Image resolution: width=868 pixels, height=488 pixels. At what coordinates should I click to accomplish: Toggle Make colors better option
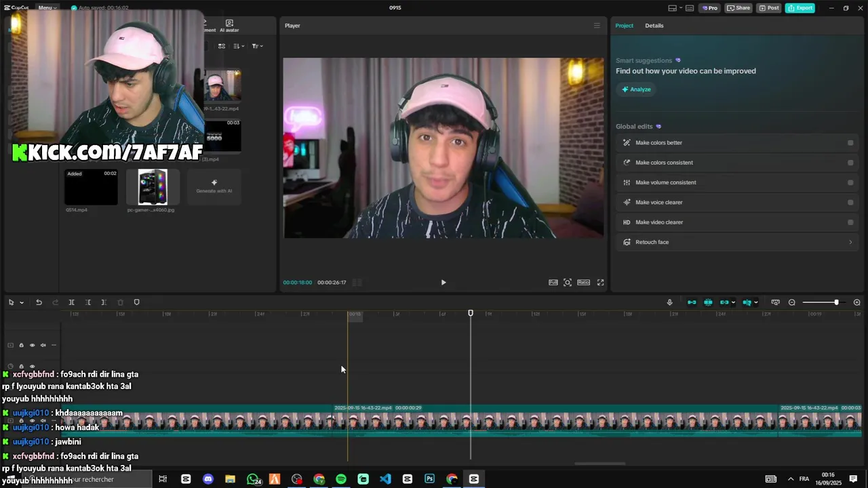coord(850,143)
